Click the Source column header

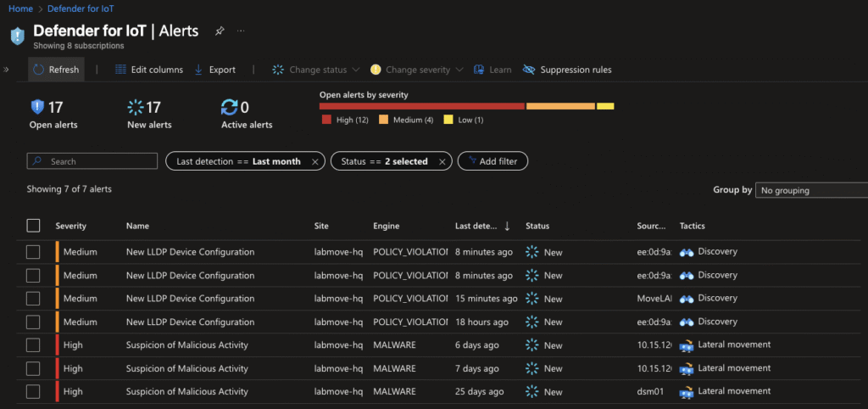[x=652, y=226]
